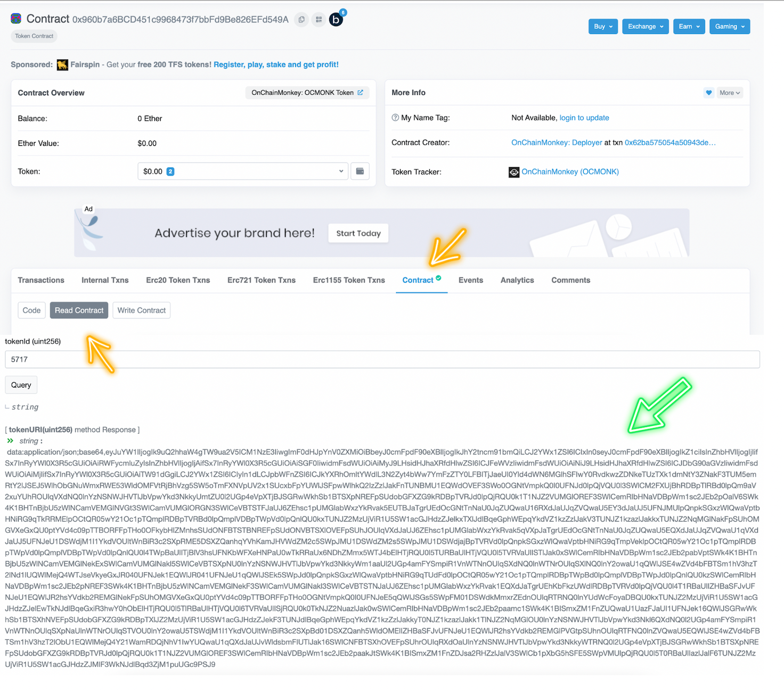Click the Read Contract button
Viewport: 784px width, 692px height.
click(79, 310)
